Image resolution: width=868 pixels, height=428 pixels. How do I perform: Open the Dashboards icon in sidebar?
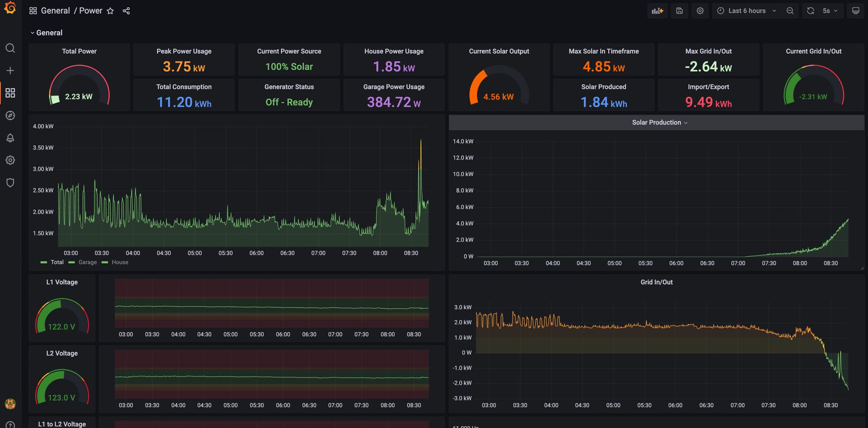[10, 93]
